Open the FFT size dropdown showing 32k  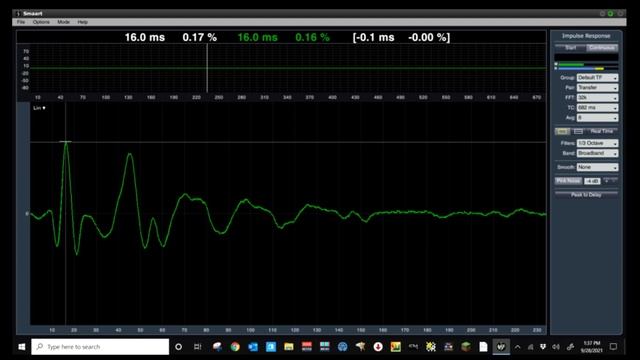(x=597, y=98)
